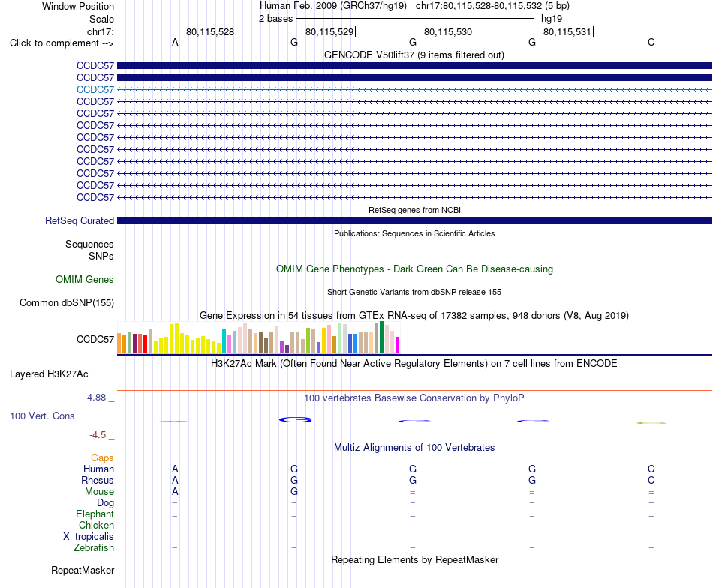Click base A in the complement sequence row

click(175, 42)
